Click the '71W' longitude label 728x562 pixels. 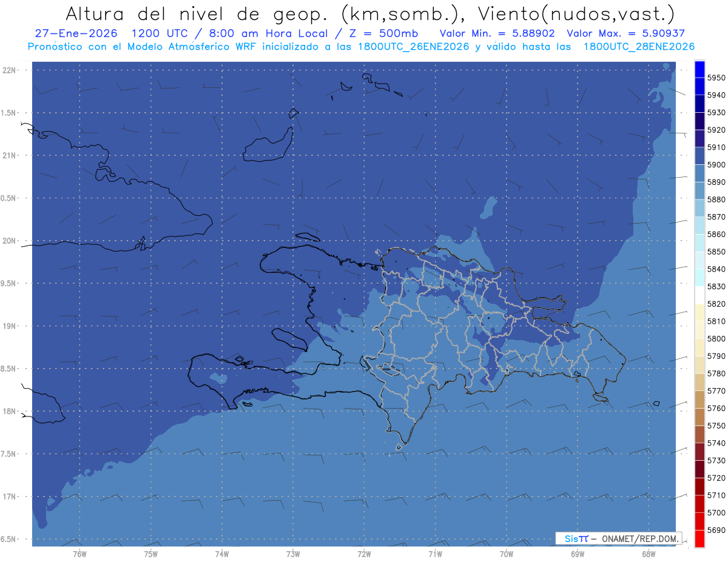435,554
